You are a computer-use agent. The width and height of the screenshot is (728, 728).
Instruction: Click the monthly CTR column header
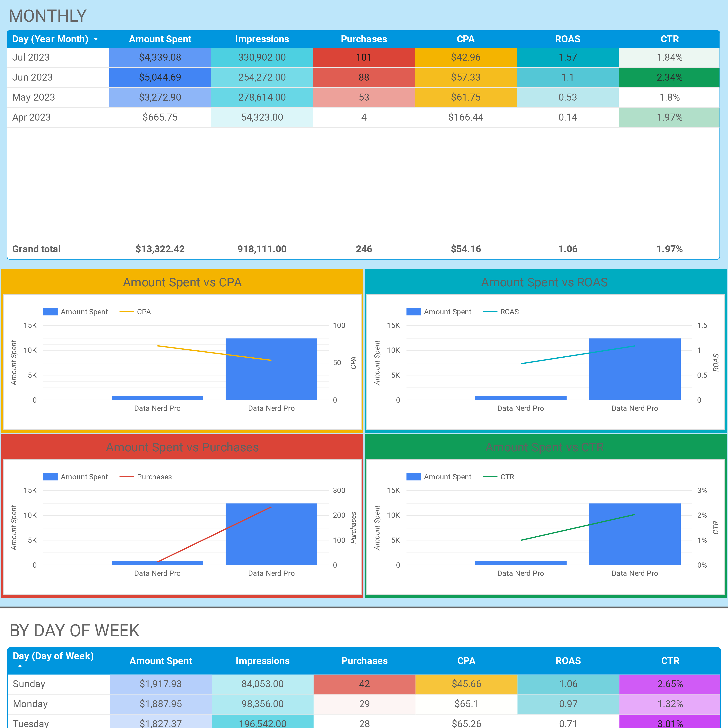(x=669, y=39)
